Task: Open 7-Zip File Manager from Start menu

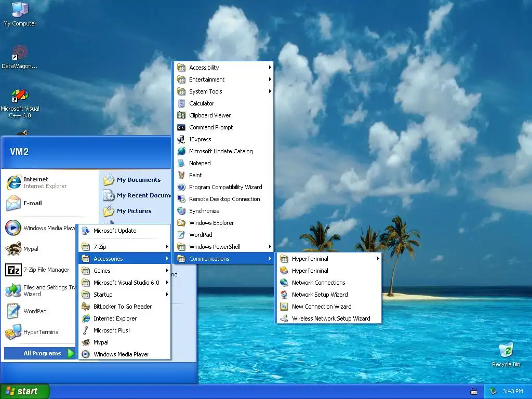Action: tap(40, 270)
